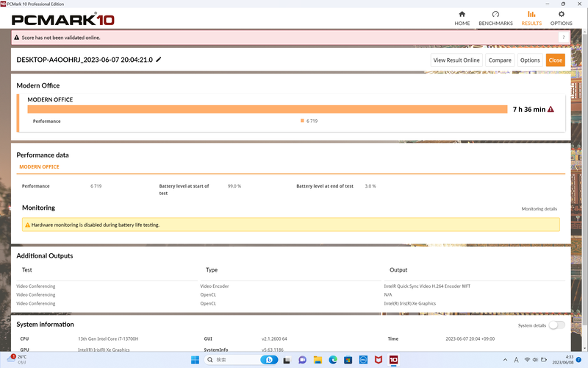Click the Compare button
The image size is (588, 368).
pyautogui.click(x=500, y=60)
